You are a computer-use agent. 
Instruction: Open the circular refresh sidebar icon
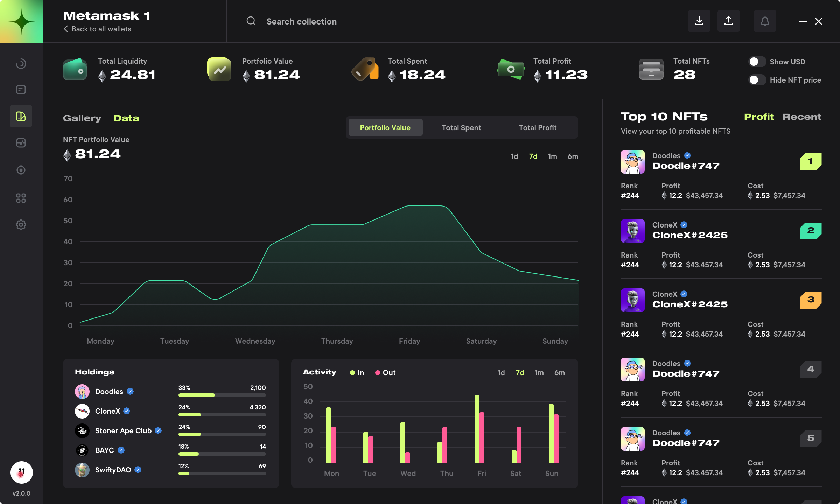(x=21, y=63)
